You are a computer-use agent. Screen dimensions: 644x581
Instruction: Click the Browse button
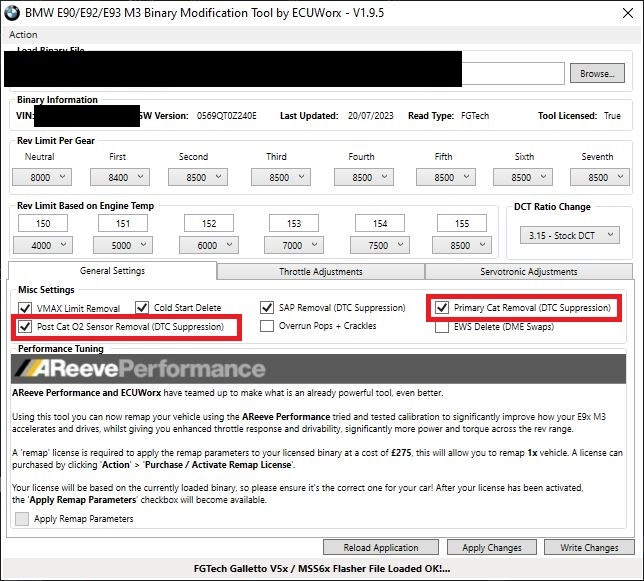597,73
